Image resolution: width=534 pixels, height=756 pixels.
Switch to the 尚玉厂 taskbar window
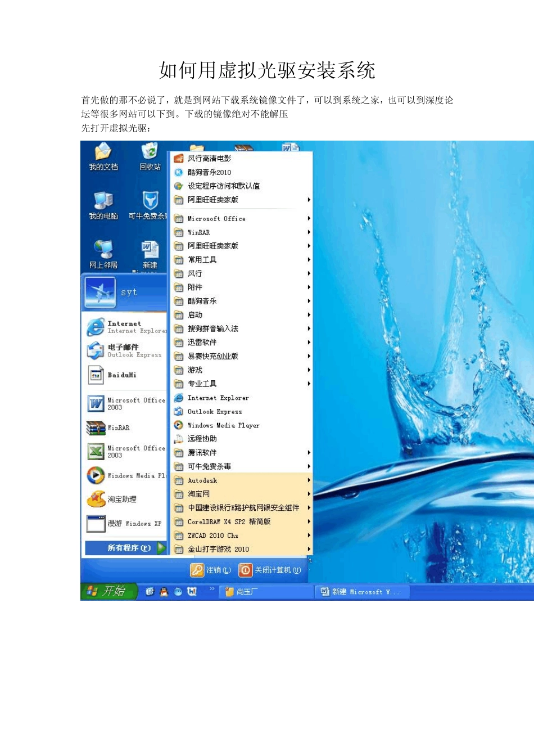(x=267, y=592)
